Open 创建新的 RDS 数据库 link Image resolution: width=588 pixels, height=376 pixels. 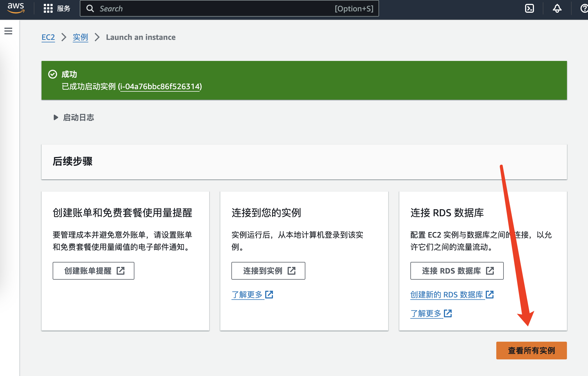[x=452, y=295]
